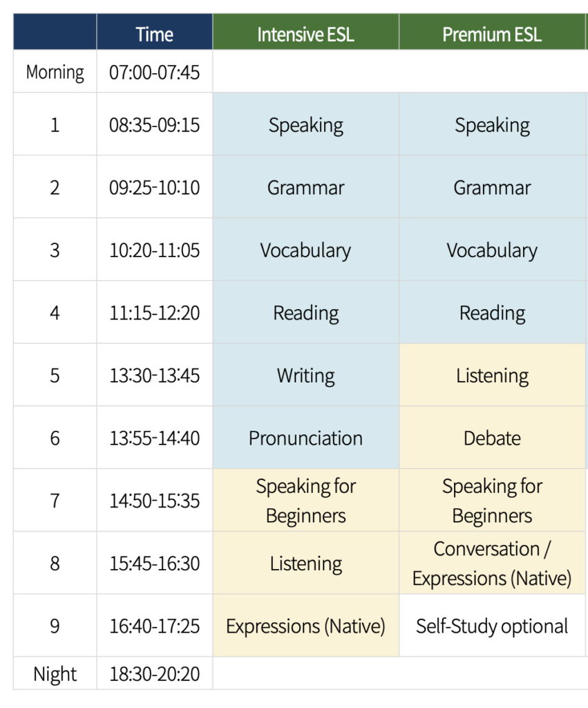This screenshot has height=708, width=588.
Task: Click the 14:50-15:35 time cell
Action: pos(155,501)
